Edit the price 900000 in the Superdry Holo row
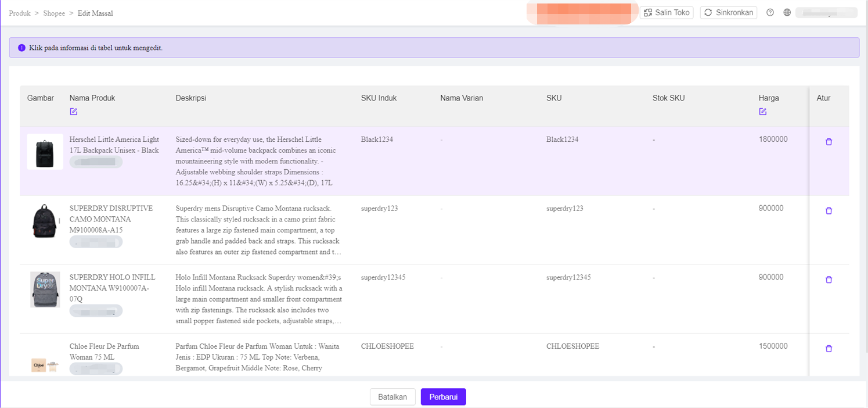Screen dimensions: 868x408 771,277
